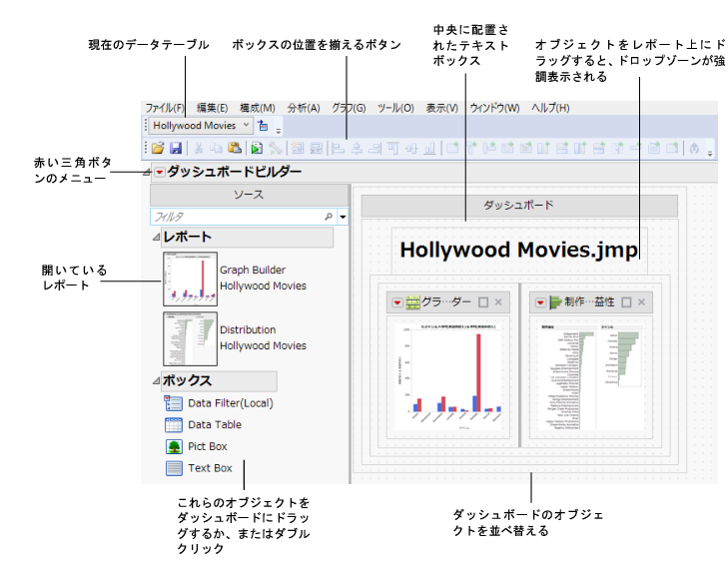Select the Data Table box icon
Viewport: 728px width, 571px height.
[x=173, y=425]
